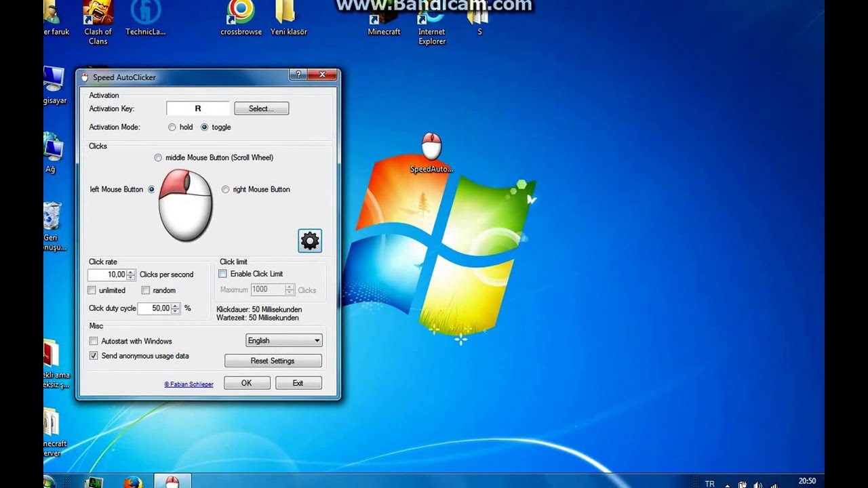Click the Activation Key field showing R

pyautogui.click(x=198, y=108)
